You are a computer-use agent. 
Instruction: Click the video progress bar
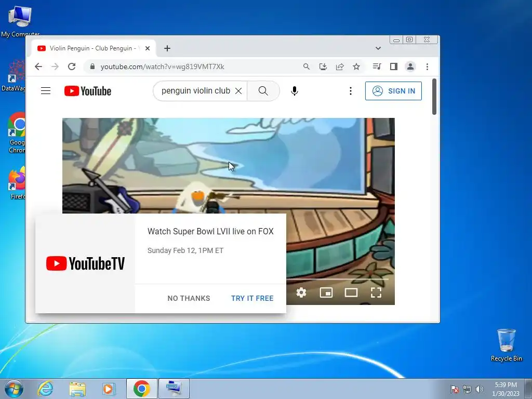(x=338, y=279)
